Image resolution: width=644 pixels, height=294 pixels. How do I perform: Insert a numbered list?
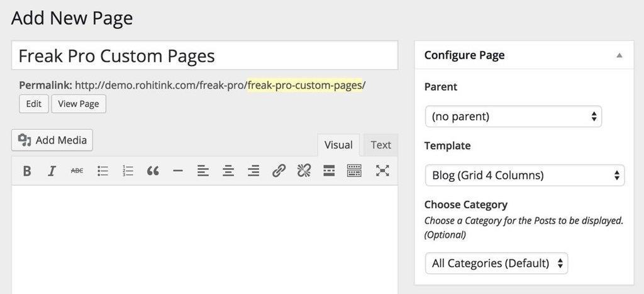click(128, 171)
